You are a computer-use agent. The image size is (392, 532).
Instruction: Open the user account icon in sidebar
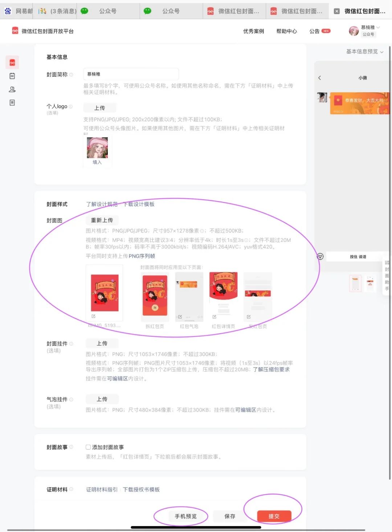click(x=12, y=89)
